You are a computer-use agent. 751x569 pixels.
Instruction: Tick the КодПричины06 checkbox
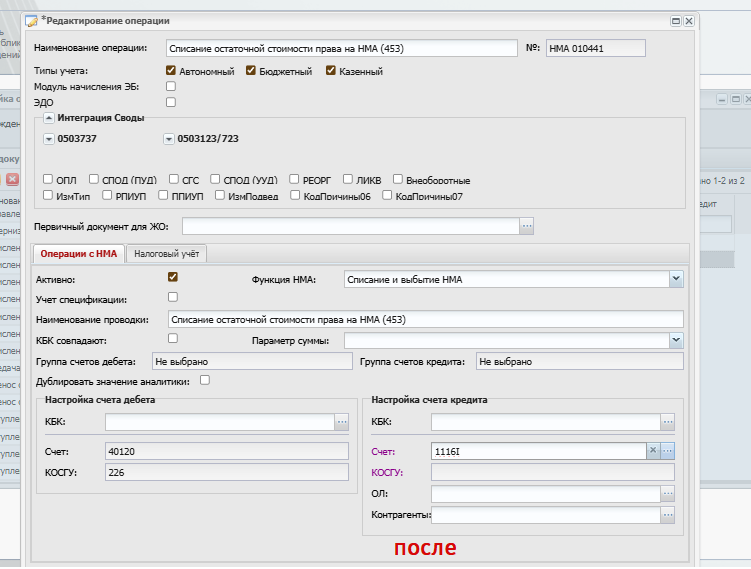(295, 195)
